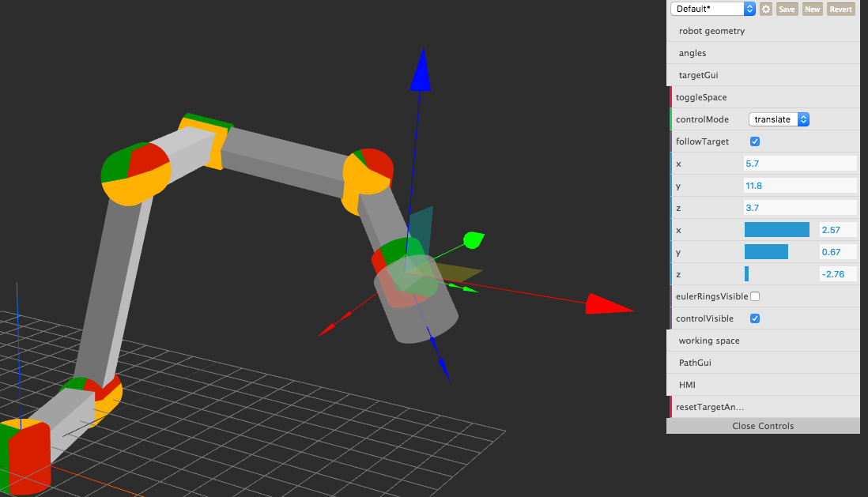Image resolution: width=868 pixels, height=497 pixels.
Task: Expand the HMI folder
Action: pyautogui.click(x=763, y=386)
